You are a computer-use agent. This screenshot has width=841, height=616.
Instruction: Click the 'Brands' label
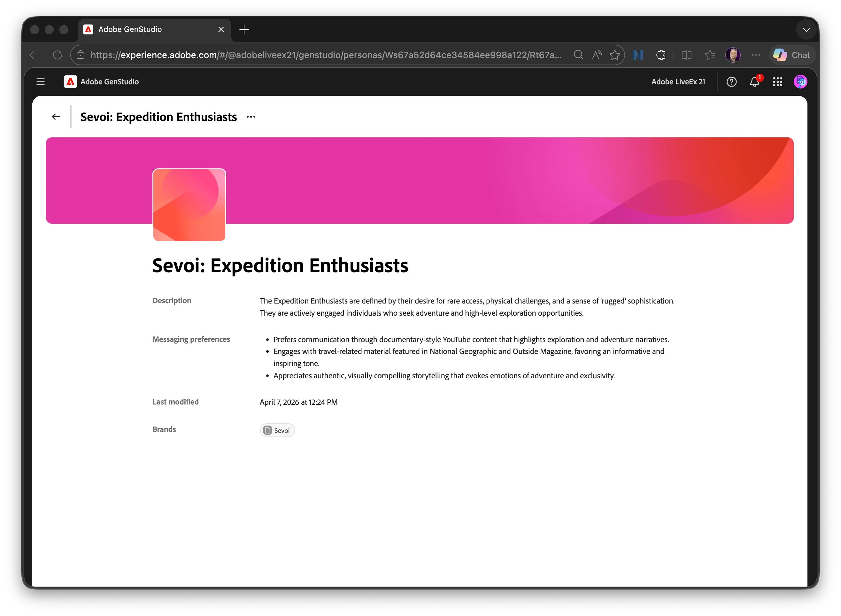tap(164, 429)
